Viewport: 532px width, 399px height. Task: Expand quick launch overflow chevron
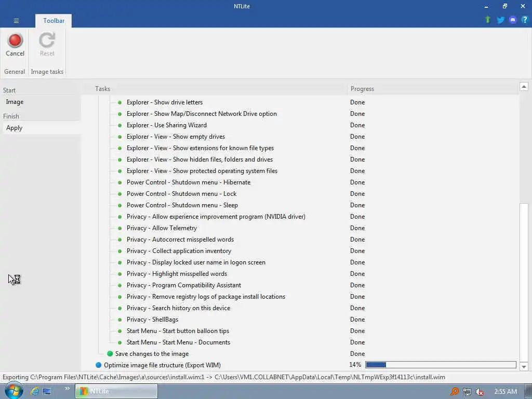[x=67, y=389]
